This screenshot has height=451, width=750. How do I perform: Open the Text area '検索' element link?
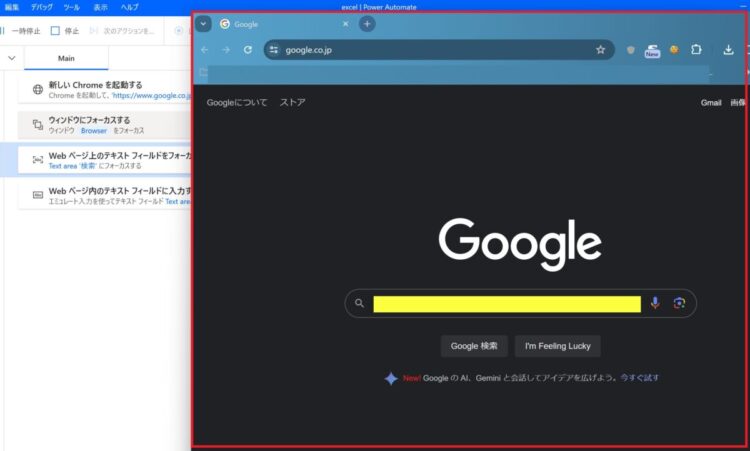tap(72, 166)
